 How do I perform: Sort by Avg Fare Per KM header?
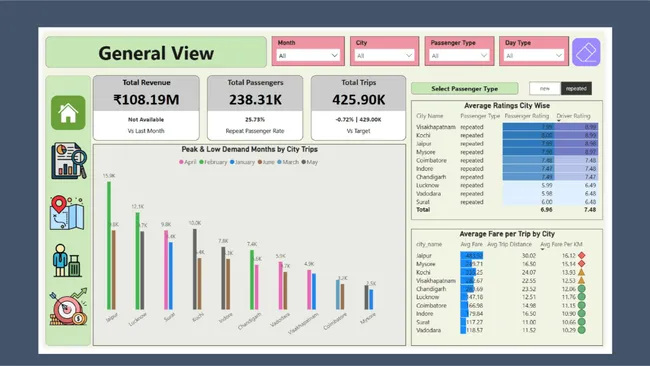tap(561, 244)
